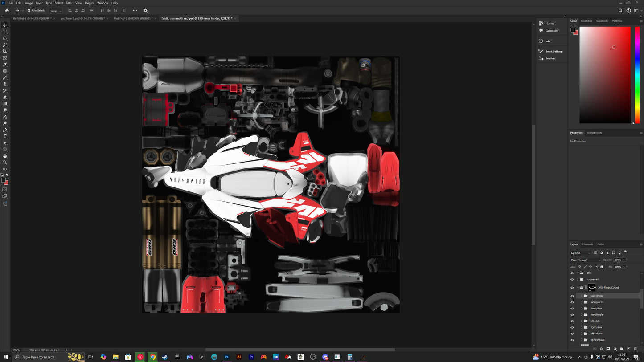Pick the Horizontal Type tool

(x=5, y=136)
